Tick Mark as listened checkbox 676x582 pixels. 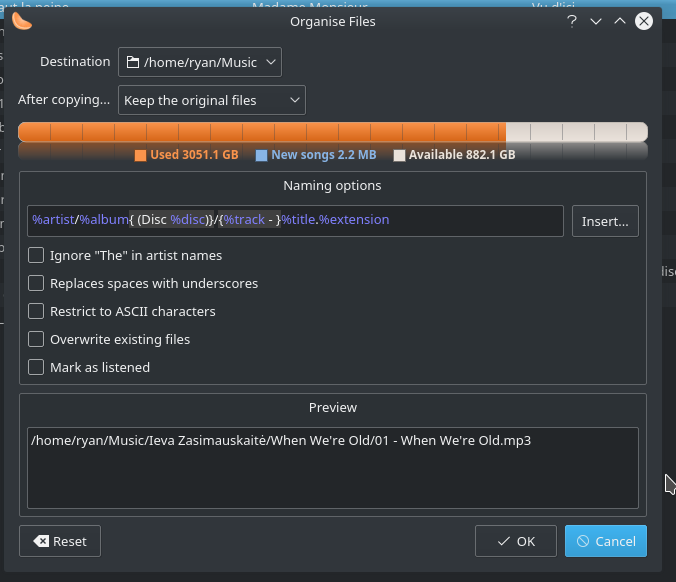pos(36,367)
